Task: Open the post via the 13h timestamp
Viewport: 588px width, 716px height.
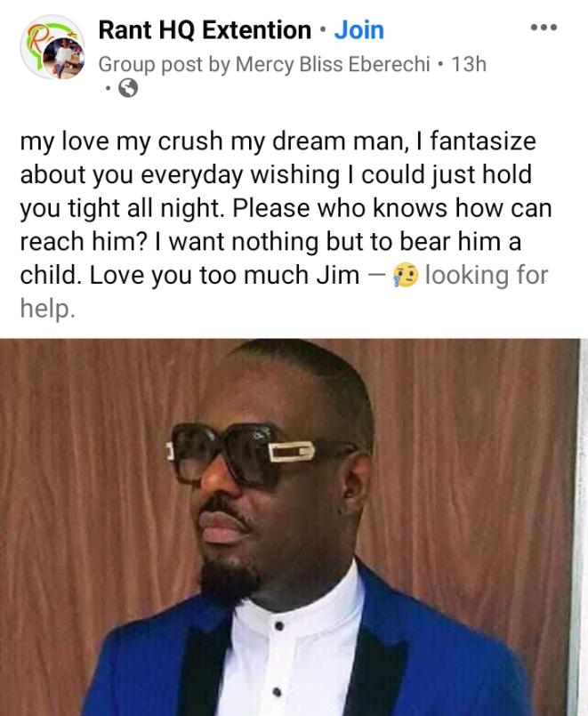Action: click(x=469, y=64)
